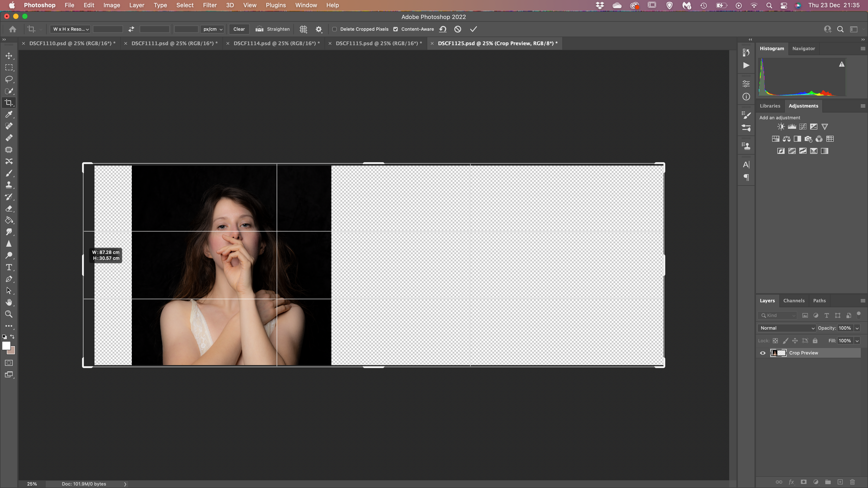Select the Clone Stamp tool
This screenshot has height=488, width=868.
pyautogui.click(x=9, y=185)
